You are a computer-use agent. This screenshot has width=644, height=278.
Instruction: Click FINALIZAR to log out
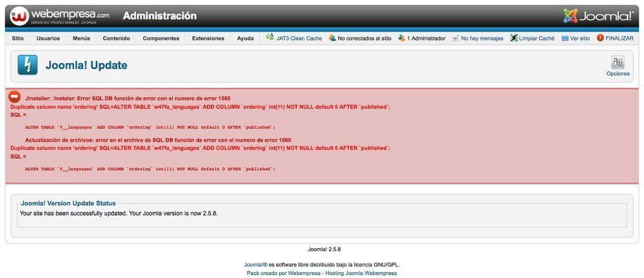tap(619, 38)
